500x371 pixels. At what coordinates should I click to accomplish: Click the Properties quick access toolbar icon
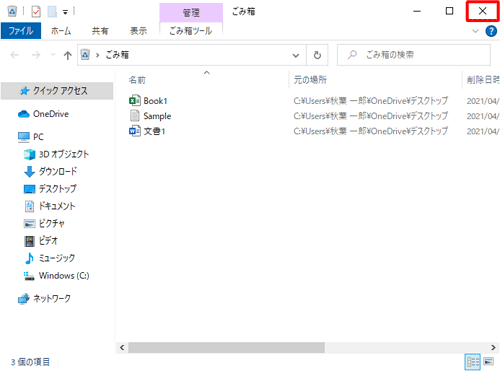click(36, 12)
